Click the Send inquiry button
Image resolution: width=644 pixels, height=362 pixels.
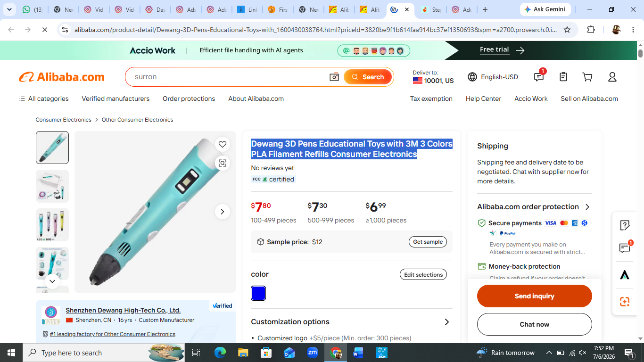[534, 296]
